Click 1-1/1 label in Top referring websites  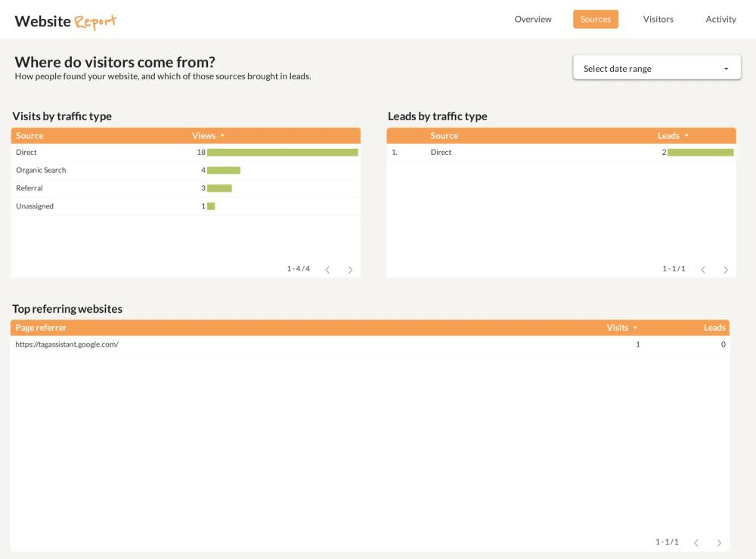point(667,542)
